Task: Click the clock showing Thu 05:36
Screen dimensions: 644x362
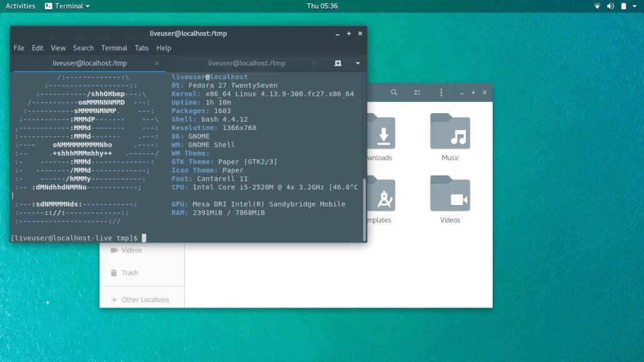Action: 322,6
